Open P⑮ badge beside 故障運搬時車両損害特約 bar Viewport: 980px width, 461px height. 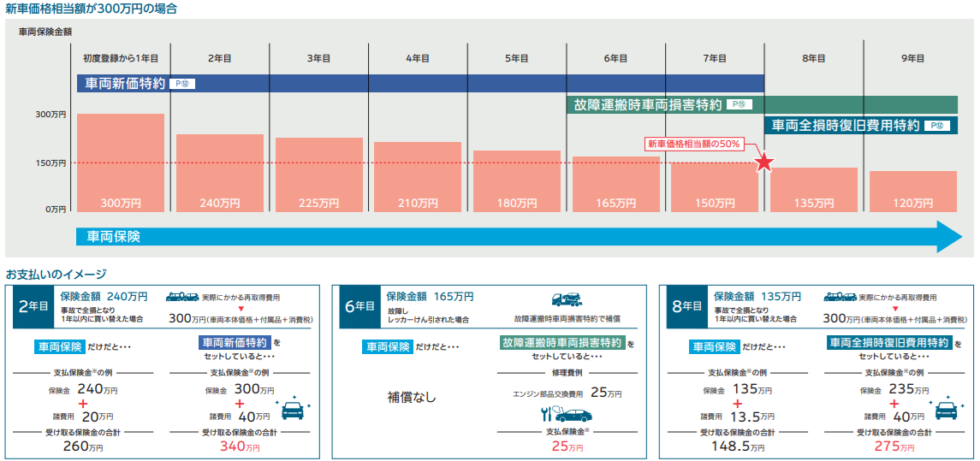pyautogui.click(x=738, y=105)
